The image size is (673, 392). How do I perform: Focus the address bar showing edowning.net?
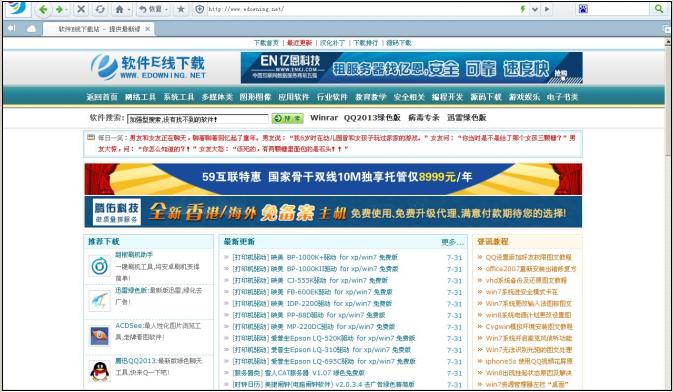(x=361, y=9)
